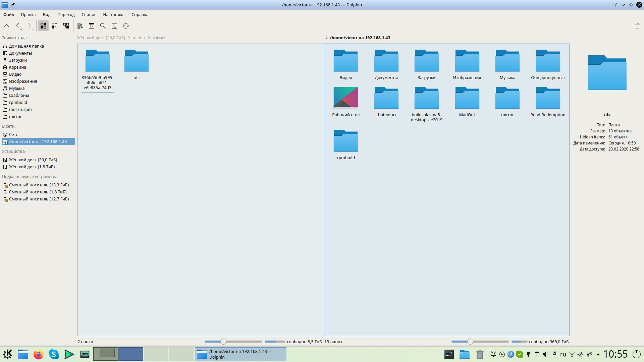Go up to the parent folder
Screen dimensions: 644x362
(x=6, y=26)
